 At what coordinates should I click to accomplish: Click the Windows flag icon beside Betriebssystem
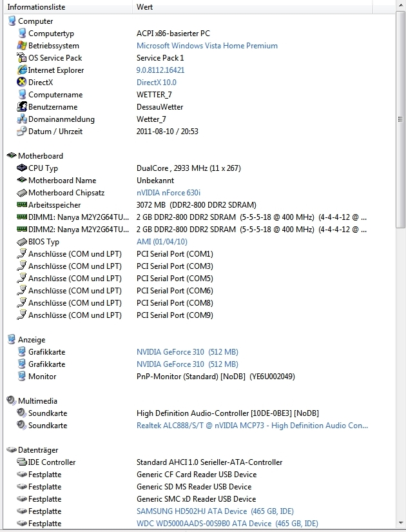click(22, 46)
